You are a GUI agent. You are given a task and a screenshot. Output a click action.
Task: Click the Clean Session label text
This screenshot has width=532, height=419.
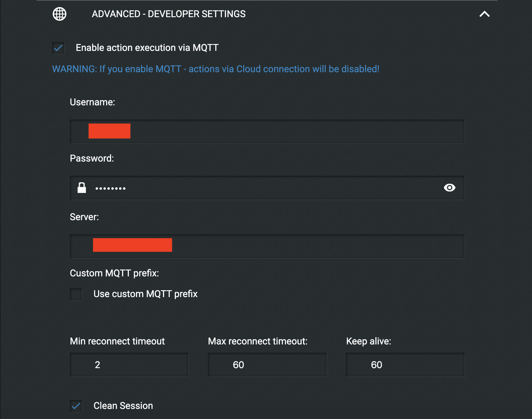pos(123,406)
